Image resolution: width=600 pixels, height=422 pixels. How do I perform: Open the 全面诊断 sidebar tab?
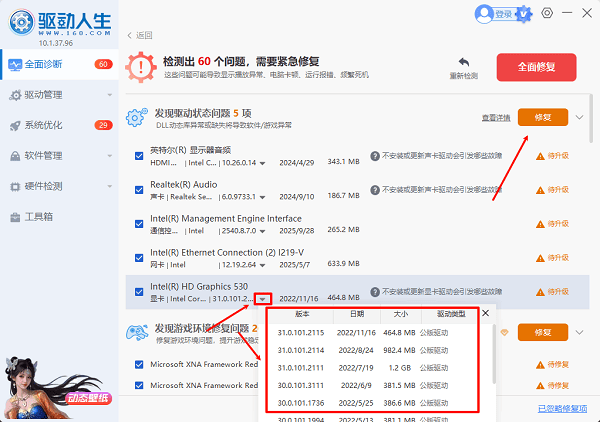click(60, 64)
